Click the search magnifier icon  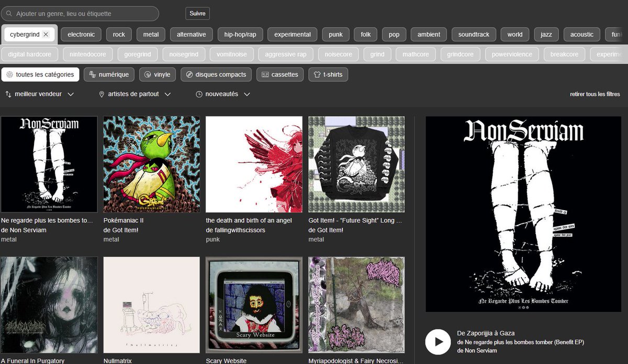tap(9, 14)
